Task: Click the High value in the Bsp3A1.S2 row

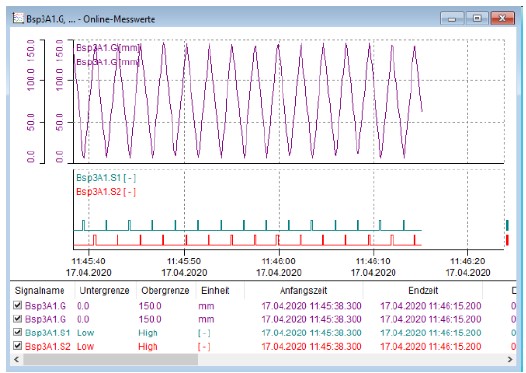Action: click(148, 346)
